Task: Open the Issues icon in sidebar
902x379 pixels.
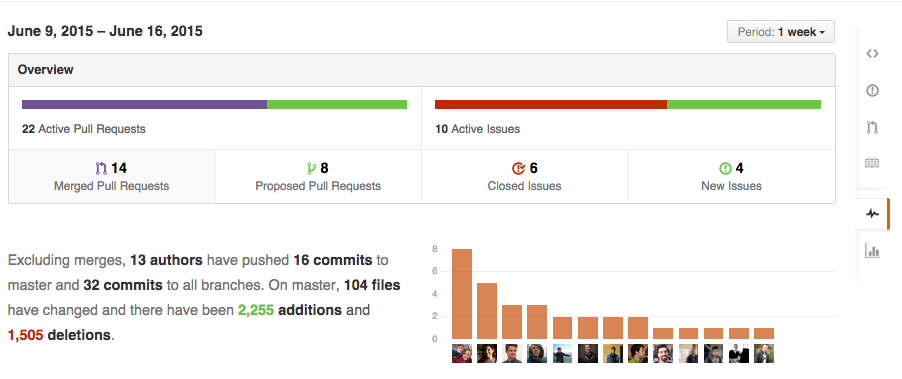Action: tap(872, 90)
